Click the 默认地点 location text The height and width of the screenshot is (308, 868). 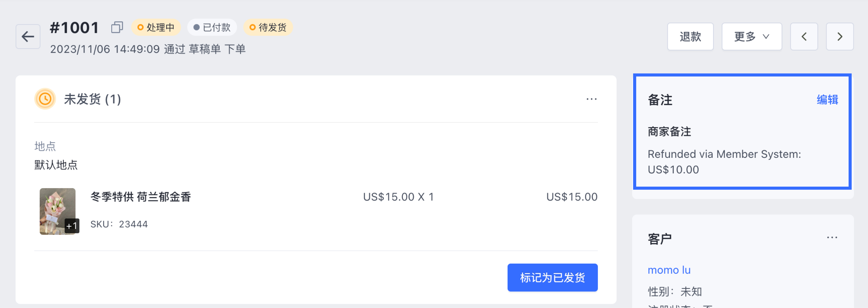click(x=56, y=165)
